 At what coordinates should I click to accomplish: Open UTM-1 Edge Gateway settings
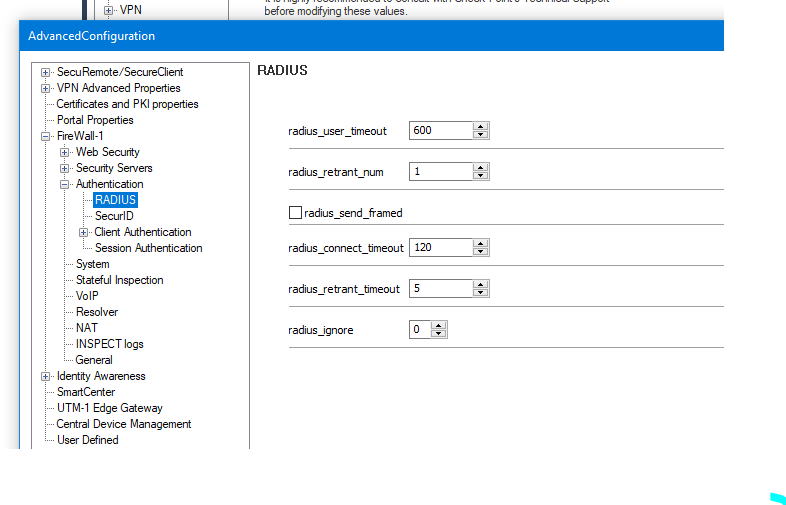click(109, 408)
